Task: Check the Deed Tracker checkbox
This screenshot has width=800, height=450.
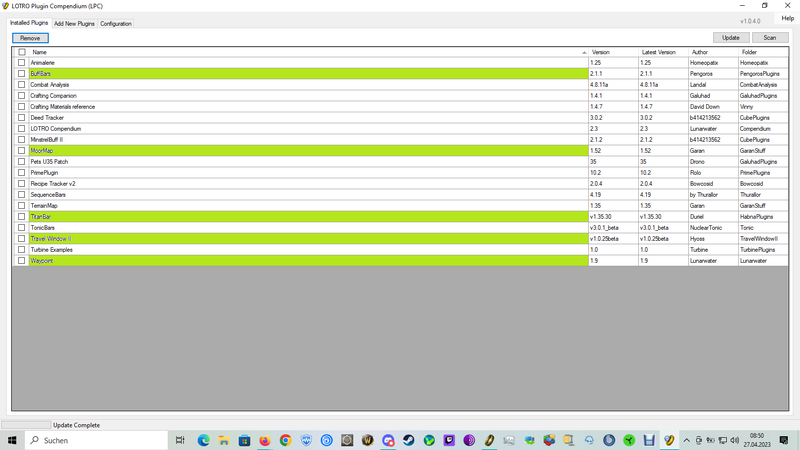Action: pos(21,118)
